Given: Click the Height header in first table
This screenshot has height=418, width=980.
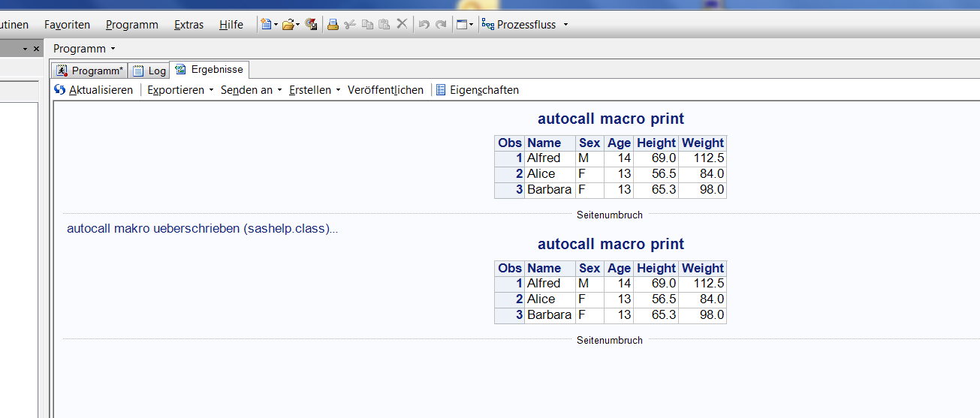Looking at the screenshot, I should pyautogui.click(x=656, y=143).
